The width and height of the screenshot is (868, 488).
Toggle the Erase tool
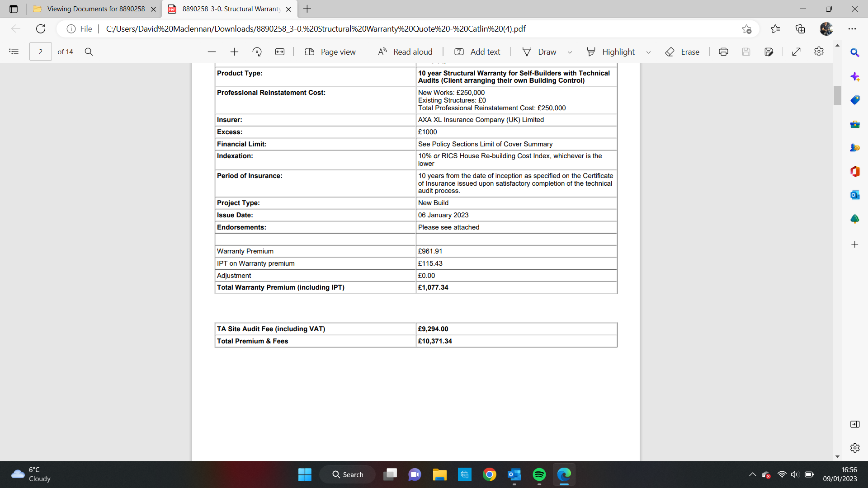click(x=682, y=52)
